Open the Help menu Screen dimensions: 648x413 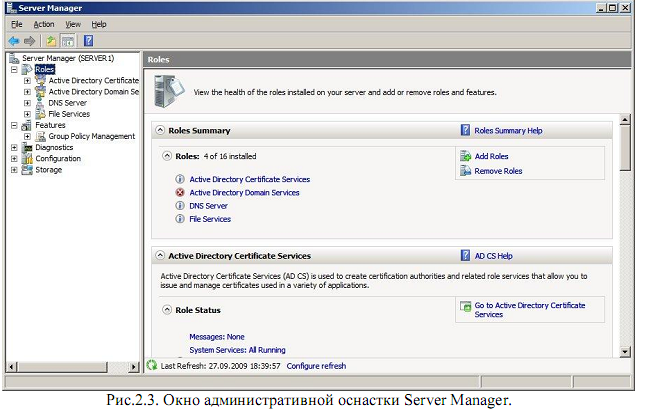coord(99,24)
